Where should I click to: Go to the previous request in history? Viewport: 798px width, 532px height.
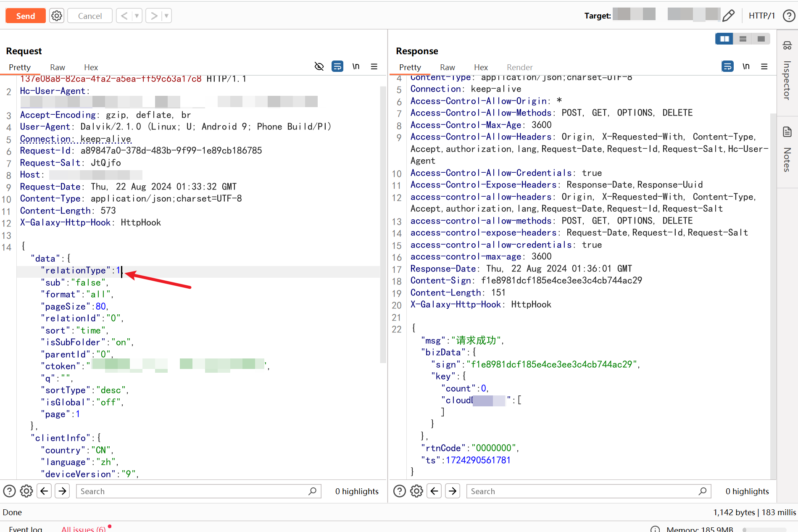[x=124, y=16]
